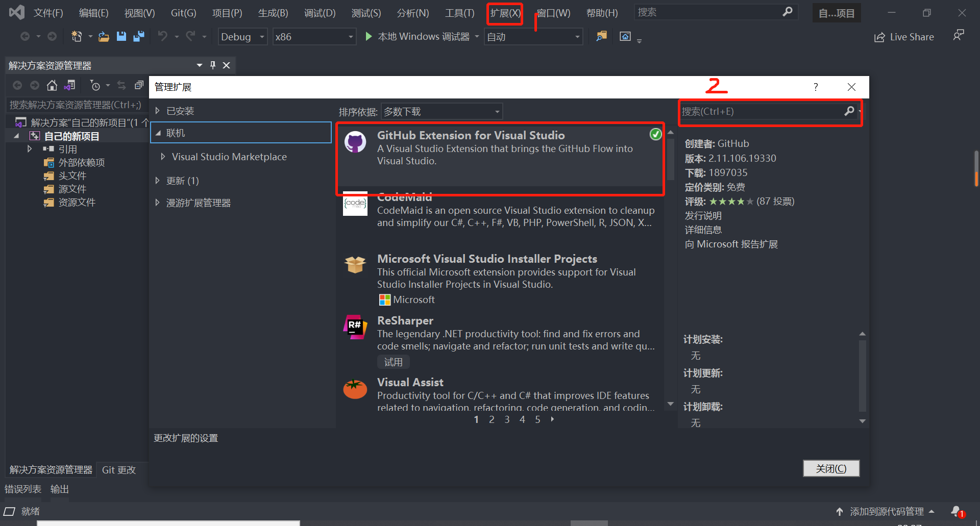Switch to the 错误列表 tab

(x=23, y=489)
